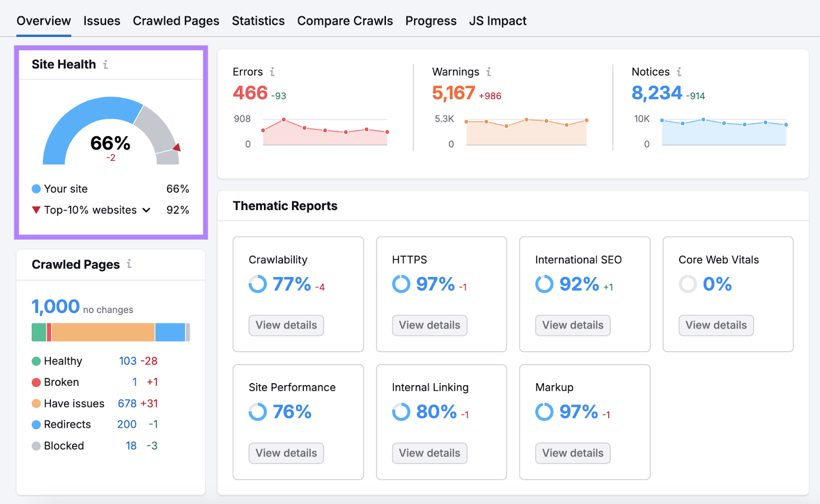
Task: Toggle the Redirects legend item
Action: (67, 424)
